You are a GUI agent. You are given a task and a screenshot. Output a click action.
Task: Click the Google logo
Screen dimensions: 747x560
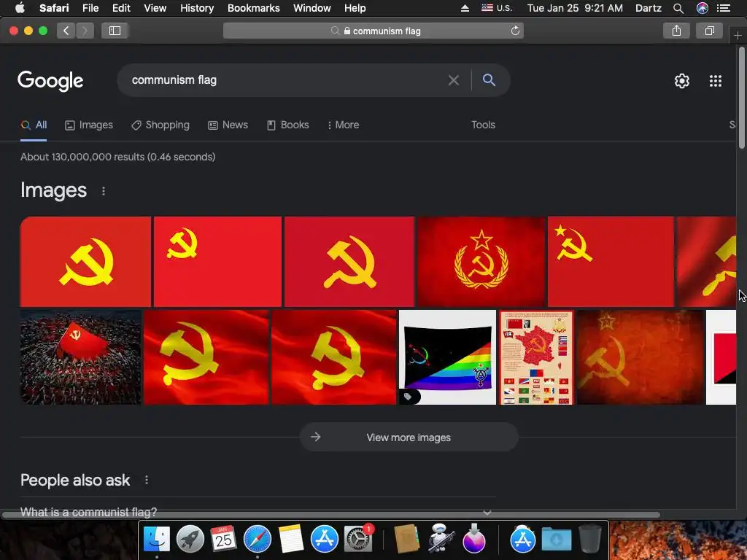coord(50,81)
